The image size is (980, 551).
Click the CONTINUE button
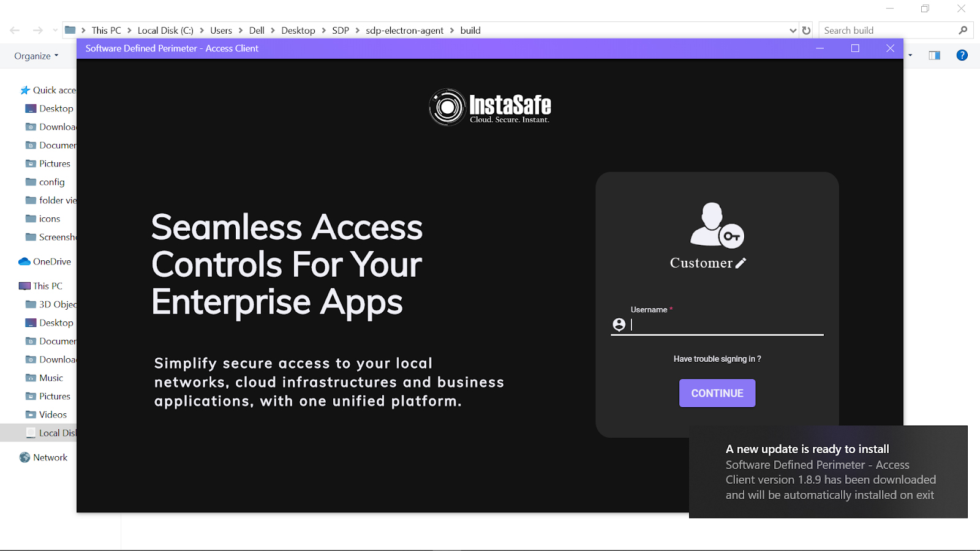pos(717,393)
